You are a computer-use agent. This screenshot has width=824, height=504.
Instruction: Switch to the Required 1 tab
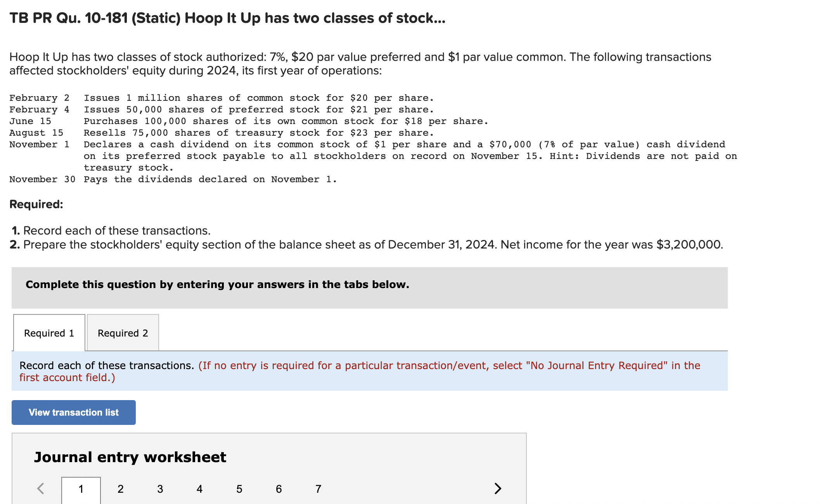[49, 333]
